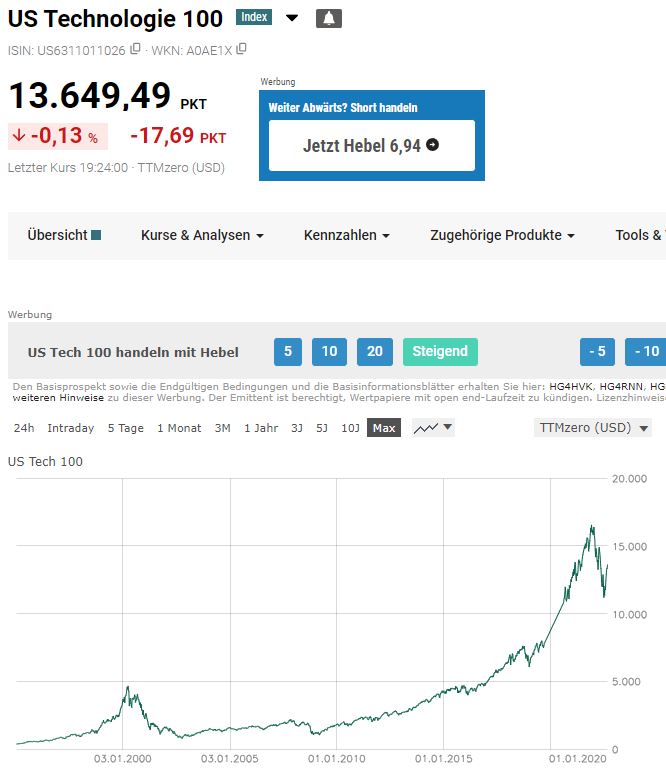This screenshot has width=666, height=782.
Task: Choose the 10J chart range
Action: (x=350, y=428)
